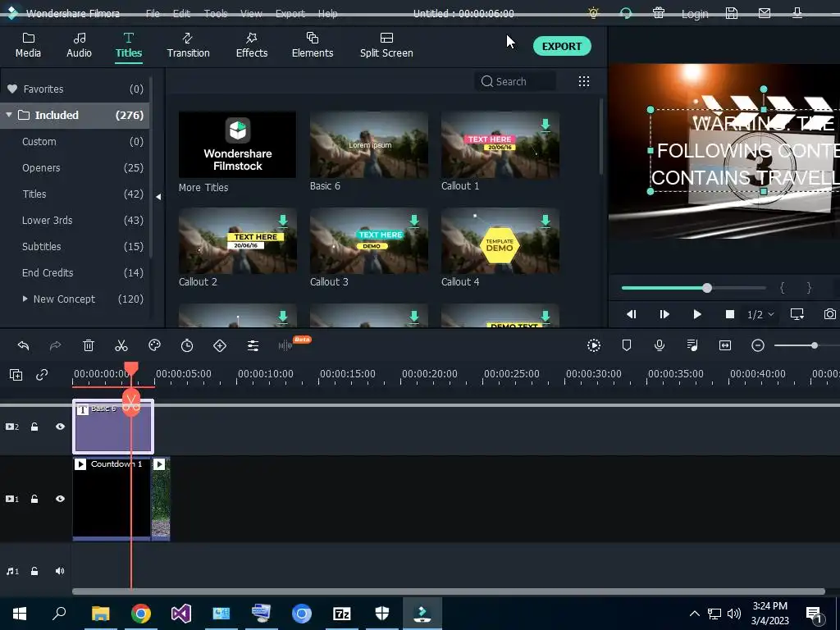Add keyframe with diamond icon
The height and width of the screenshot is (630, 840).
(x=220, y=345)
